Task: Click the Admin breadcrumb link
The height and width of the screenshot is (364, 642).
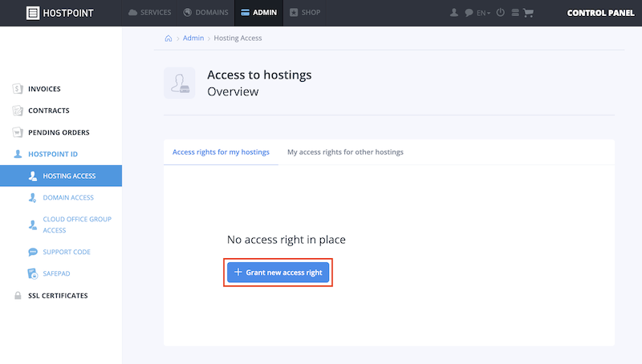Action: [193, 38]
